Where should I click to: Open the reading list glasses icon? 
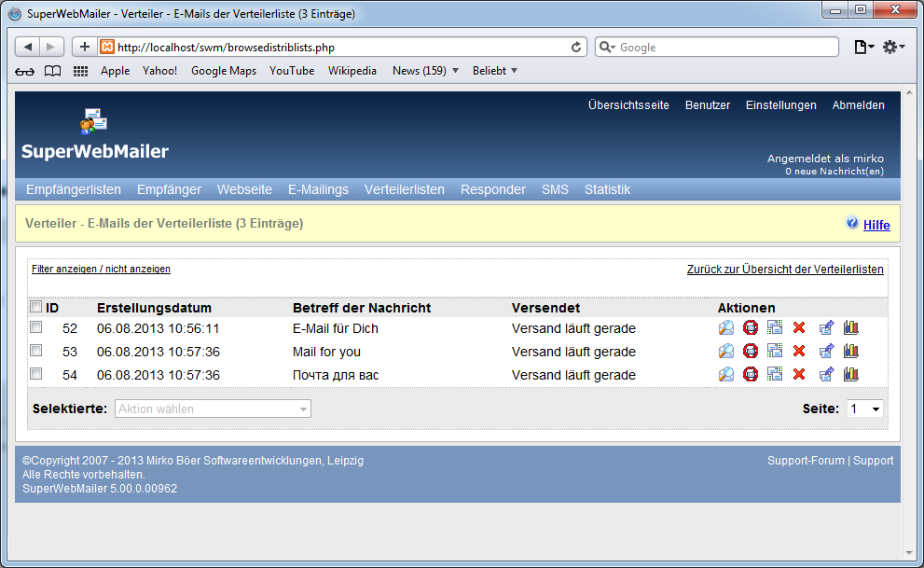(x=25, y=71)
